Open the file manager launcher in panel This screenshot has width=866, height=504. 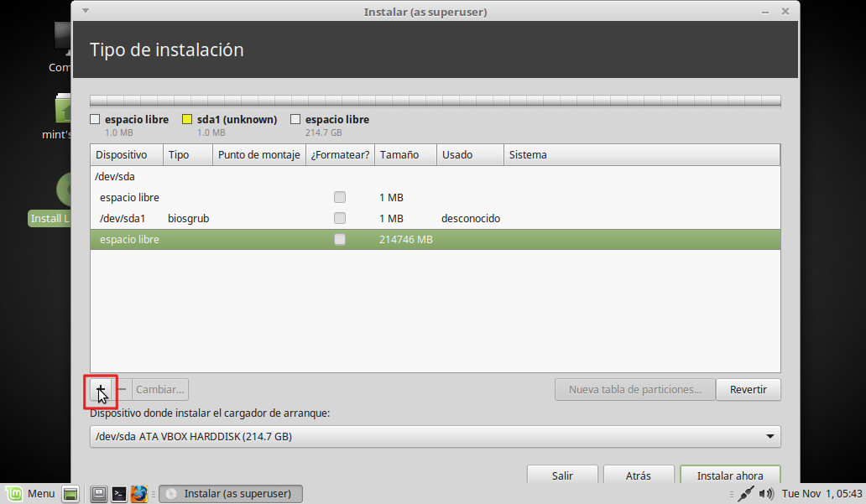coord(98,494)
